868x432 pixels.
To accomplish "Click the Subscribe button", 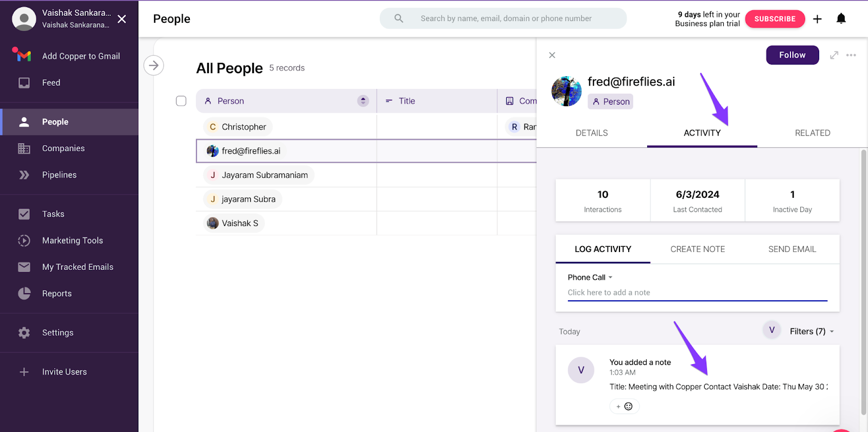I will [x=775, y=19].
